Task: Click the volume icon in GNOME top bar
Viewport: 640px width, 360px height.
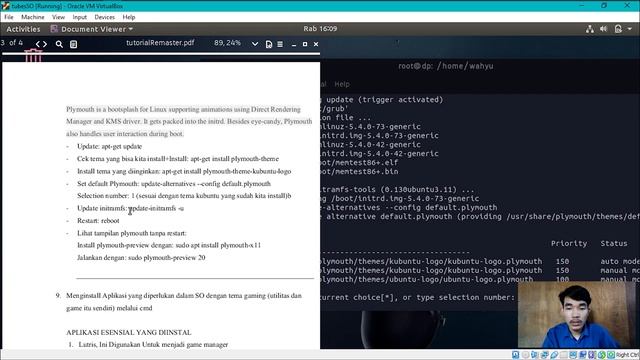Action: (x=604, y=29)
